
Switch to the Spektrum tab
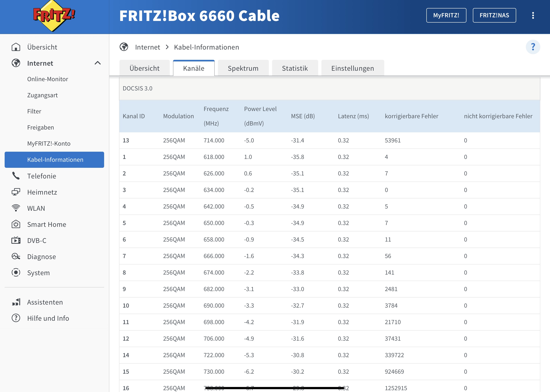tap(243, 68)
